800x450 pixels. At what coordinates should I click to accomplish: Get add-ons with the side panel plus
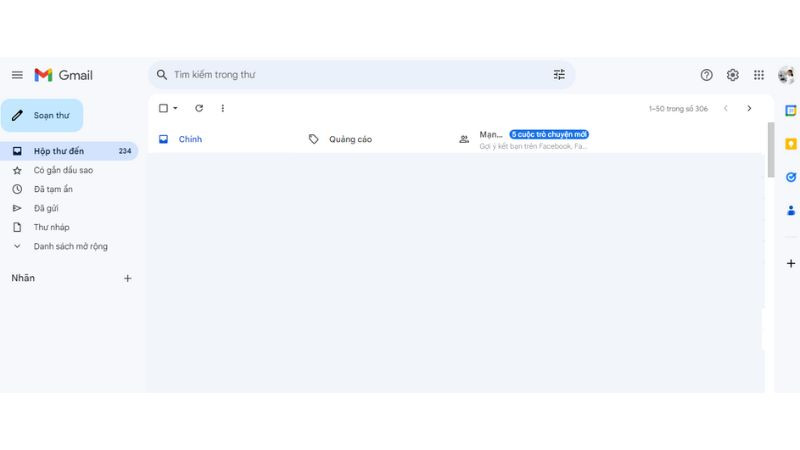pyautogui.click(x=791, y=263)
